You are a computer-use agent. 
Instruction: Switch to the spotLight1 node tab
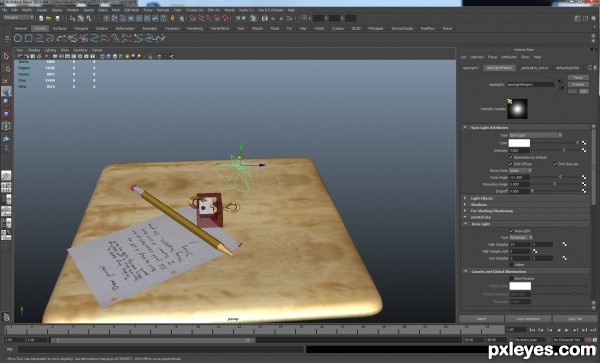(x=471, y=68)
